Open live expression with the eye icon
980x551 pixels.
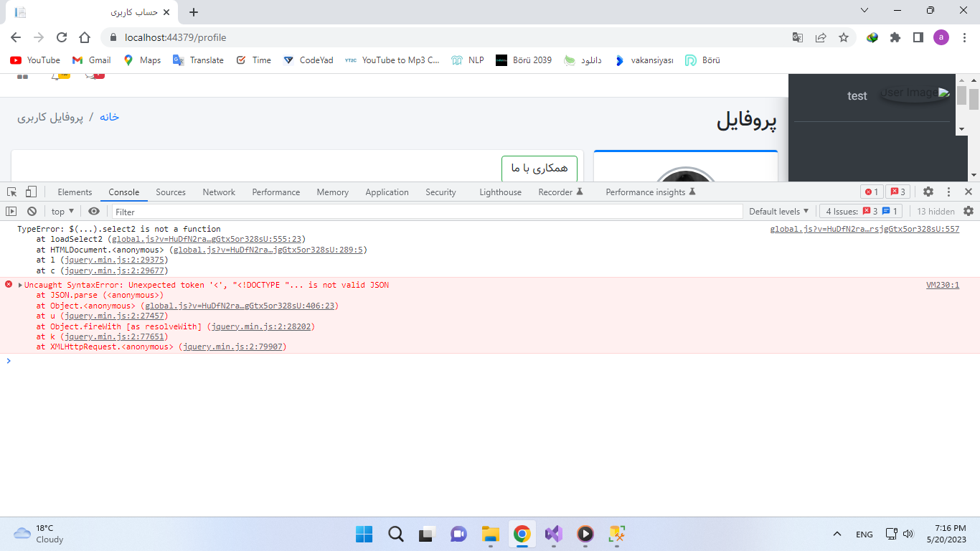point(94,211)
